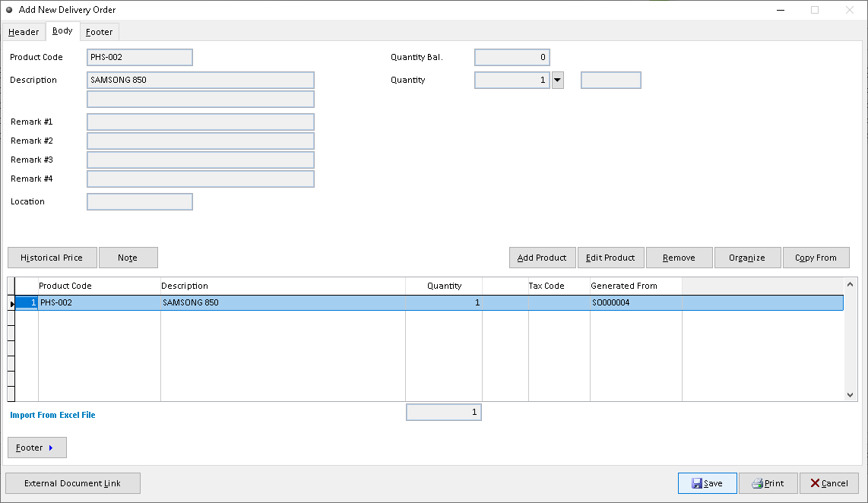Click the Remark #4 input field
The width and height of the screenshot is (868, 503).
[201, 179]
